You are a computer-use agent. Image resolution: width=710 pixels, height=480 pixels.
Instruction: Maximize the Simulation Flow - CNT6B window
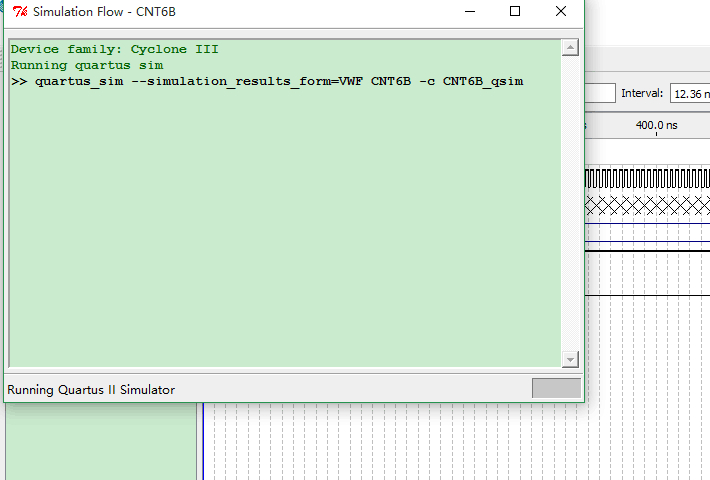point(515,11)
